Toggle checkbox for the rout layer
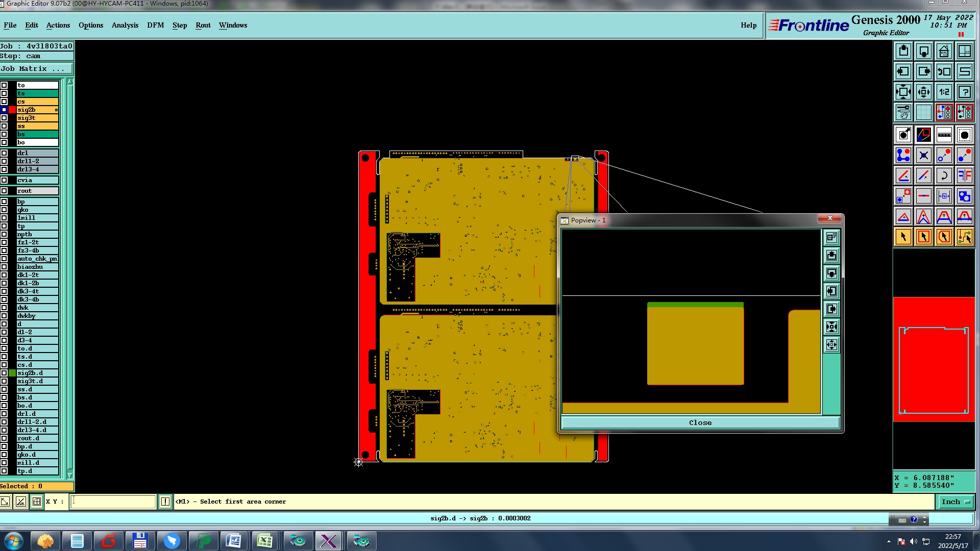980x551 pixels. [x=4, y=191]
